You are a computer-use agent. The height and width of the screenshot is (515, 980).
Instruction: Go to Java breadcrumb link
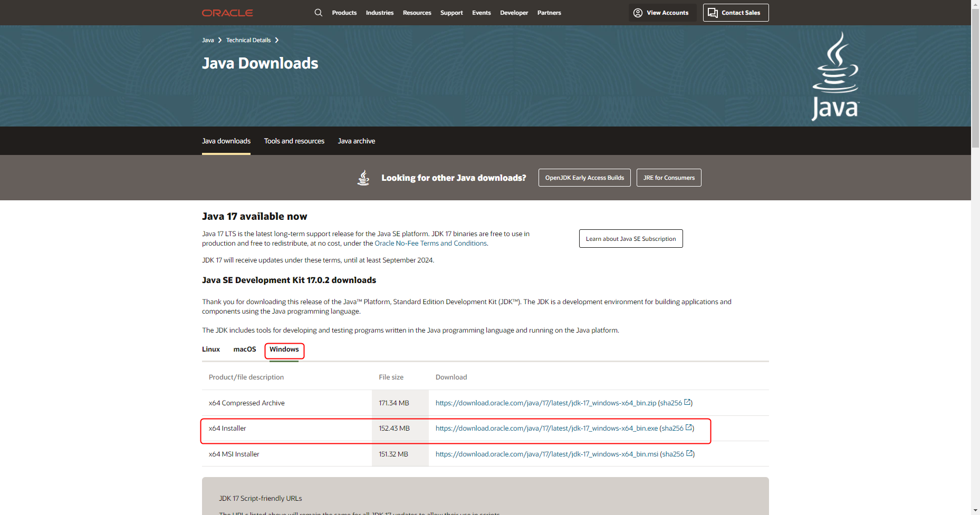click(208, 40)
